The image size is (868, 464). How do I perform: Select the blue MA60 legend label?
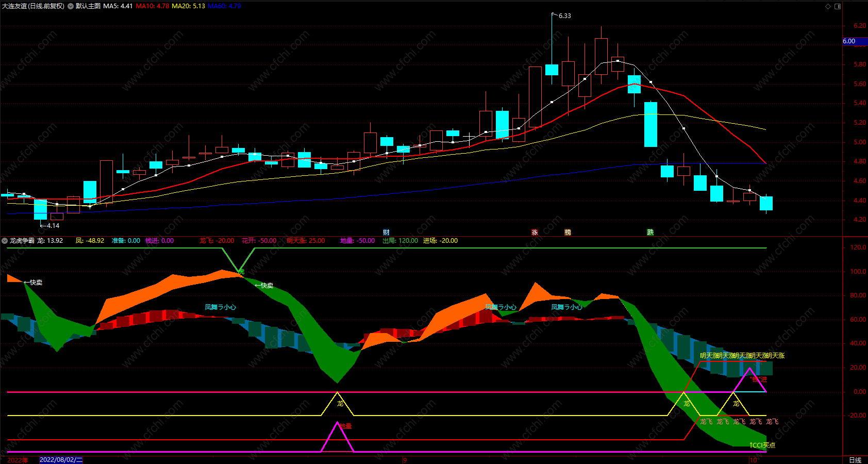click(224, 6)
